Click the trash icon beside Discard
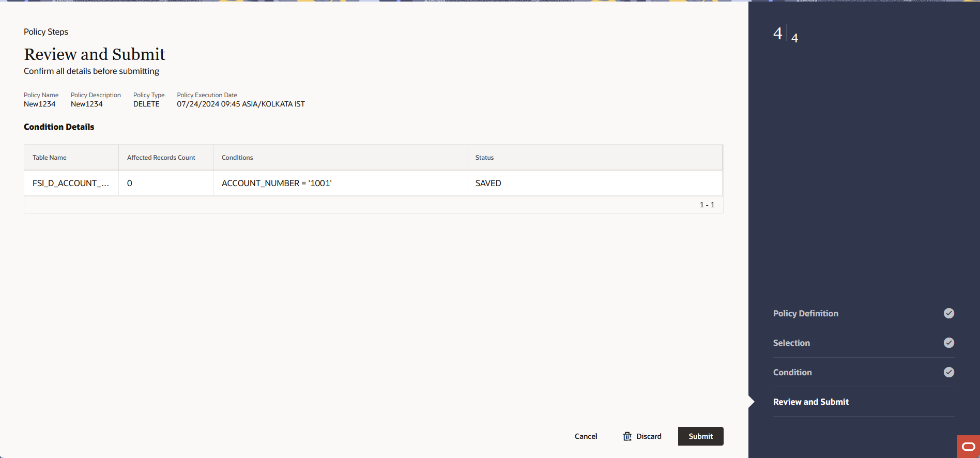This screenshot has width=980, height=458. [x=627, y=436]
